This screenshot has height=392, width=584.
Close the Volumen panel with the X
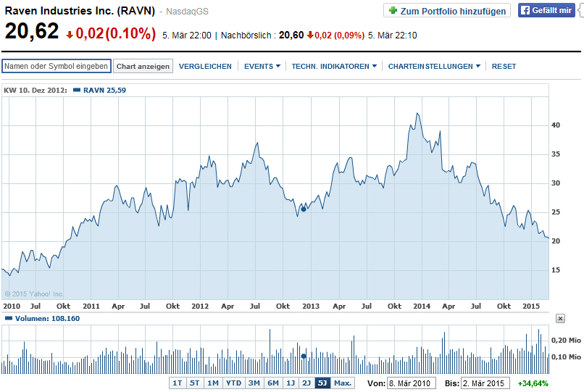click(560, 319)
